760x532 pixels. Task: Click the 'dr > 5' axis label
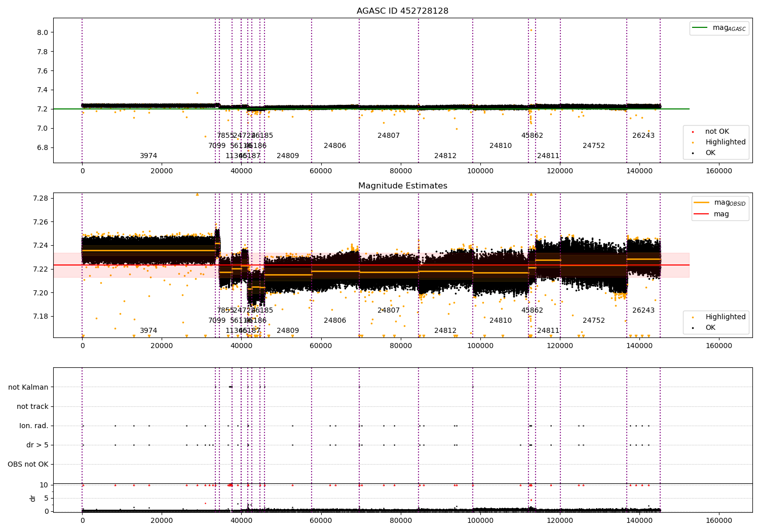coord(37,445)
